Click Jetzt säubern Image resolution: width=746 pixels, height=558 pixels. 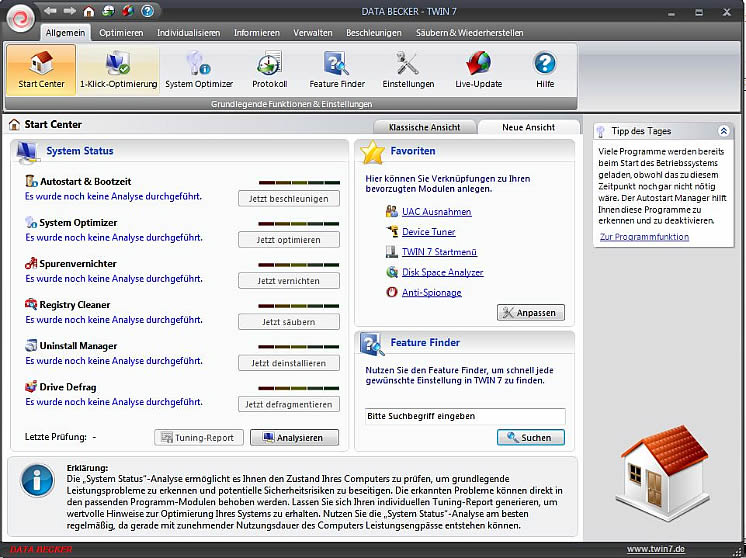click(289, 322)
